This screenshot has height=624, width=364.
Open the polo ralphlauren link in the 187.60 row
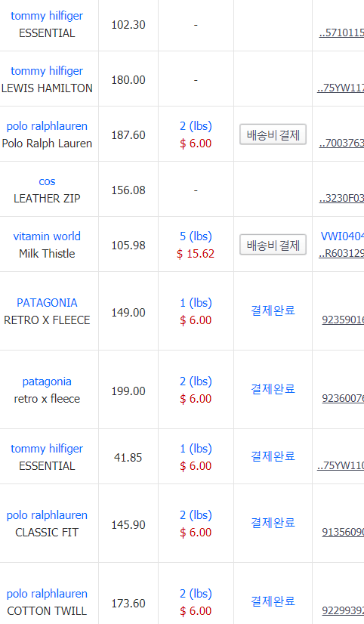[x=47, y=126]
